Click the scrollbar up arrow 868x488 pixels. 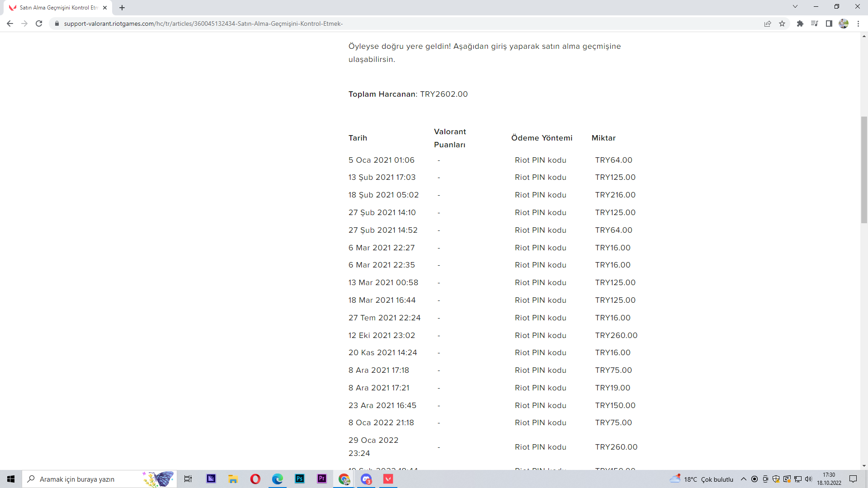[x=864, y=36]
